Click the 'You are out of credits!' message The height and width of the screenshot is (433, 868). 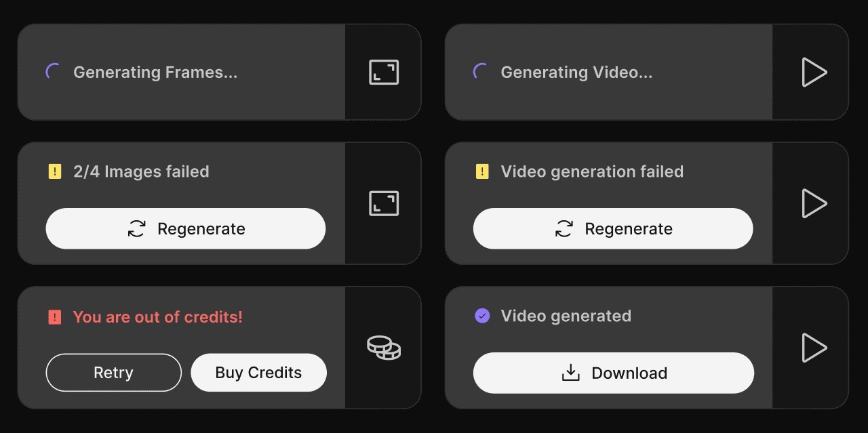pyautogui.click(x=158, y=316)
